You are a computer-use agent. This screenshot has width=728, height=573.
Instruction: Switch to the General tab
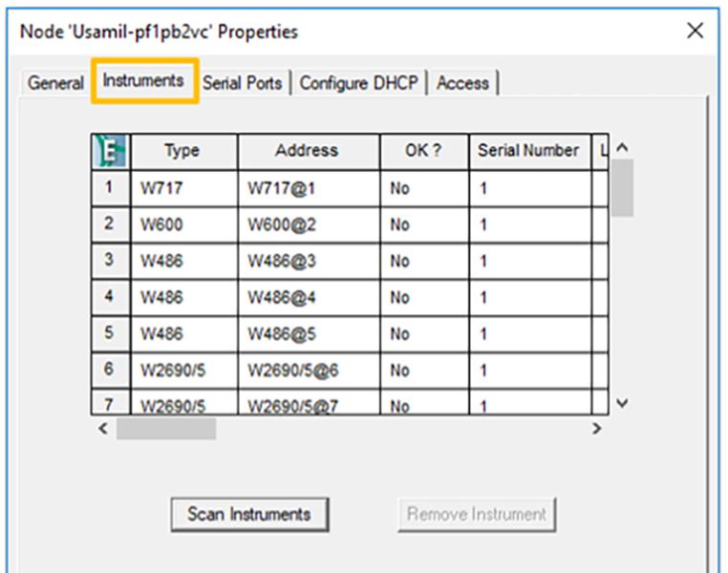click(55, 83)
